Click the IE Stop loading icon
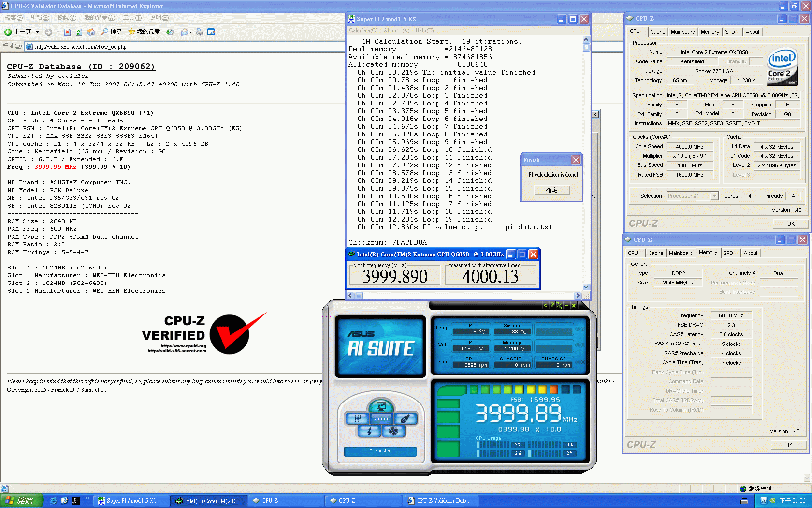Image resolution: width=812 pixels, height=508 pixels. [x=67, y=32]
